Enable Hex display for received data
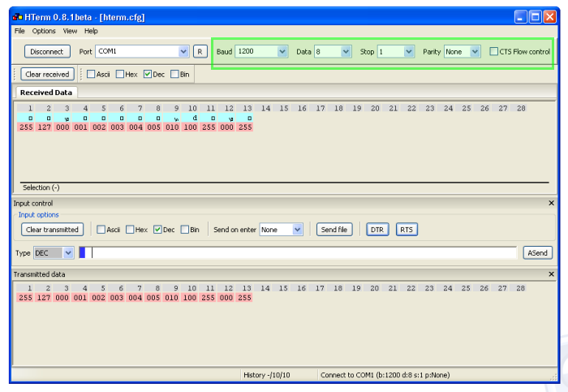Screen dimensions: 568x392 (120, 74)
